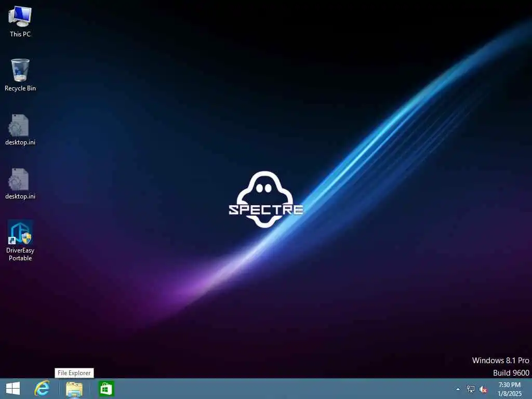This screenshot has height=399, width=532.
Task: Show hidden system tray icons
Action: pos(458,389)
